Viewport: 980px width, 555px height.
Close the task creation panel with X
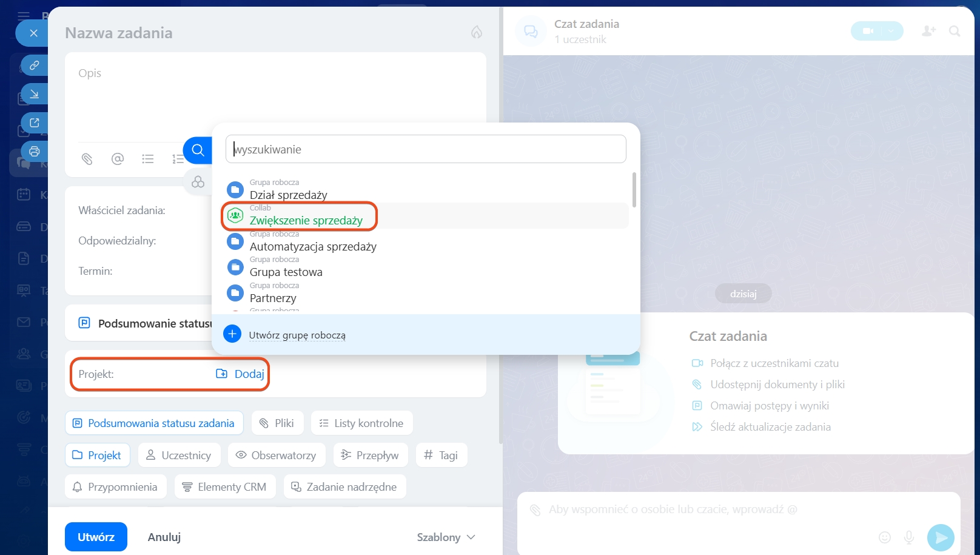tap(33, 33)
